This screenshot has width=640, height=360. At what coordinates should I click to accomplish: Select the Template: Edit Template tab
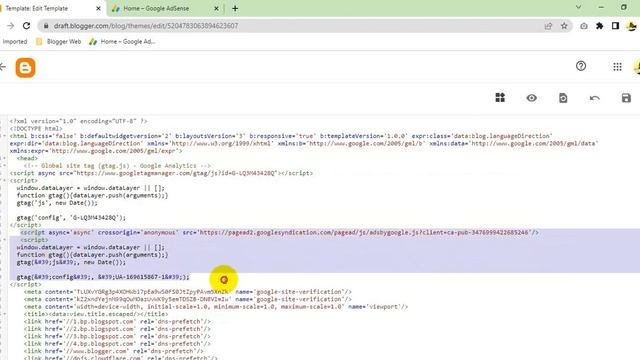click(x=51, y=8)
